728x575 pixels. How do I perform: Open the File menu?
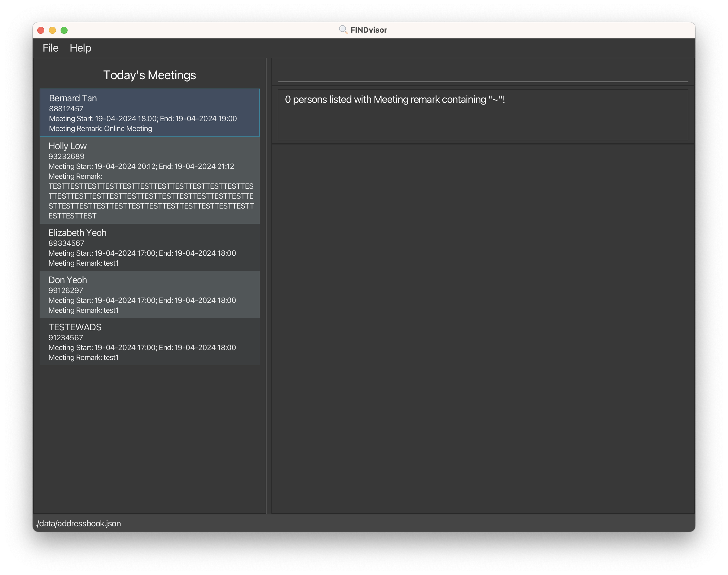point(50,48)
